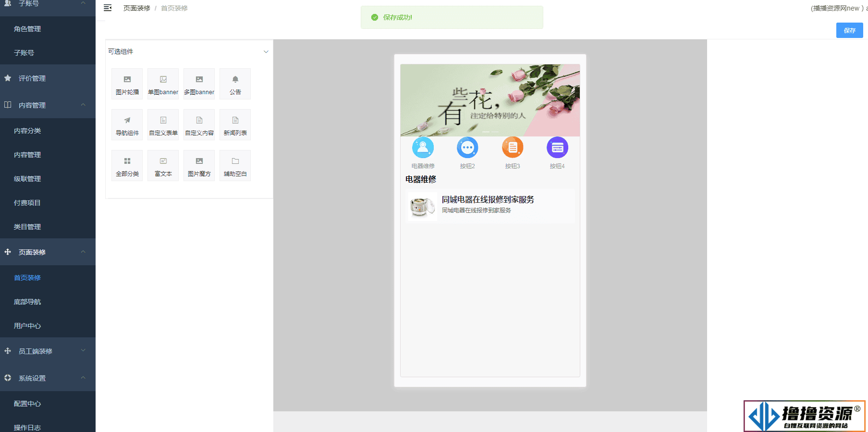The image size is (868, 432).
Task: Click the appliance thumbnail in the list item
Action: click(422, 207)
